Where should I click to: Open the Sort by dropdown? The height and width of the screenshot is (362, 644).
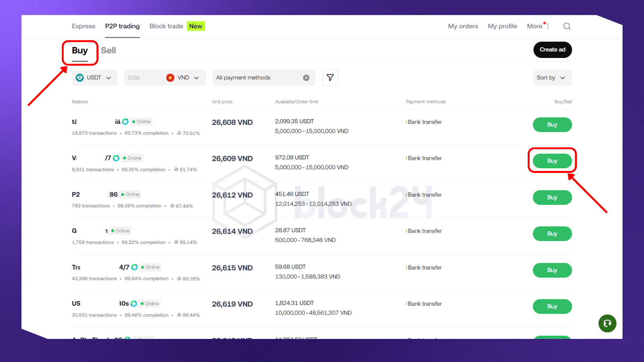click(551, 78)
